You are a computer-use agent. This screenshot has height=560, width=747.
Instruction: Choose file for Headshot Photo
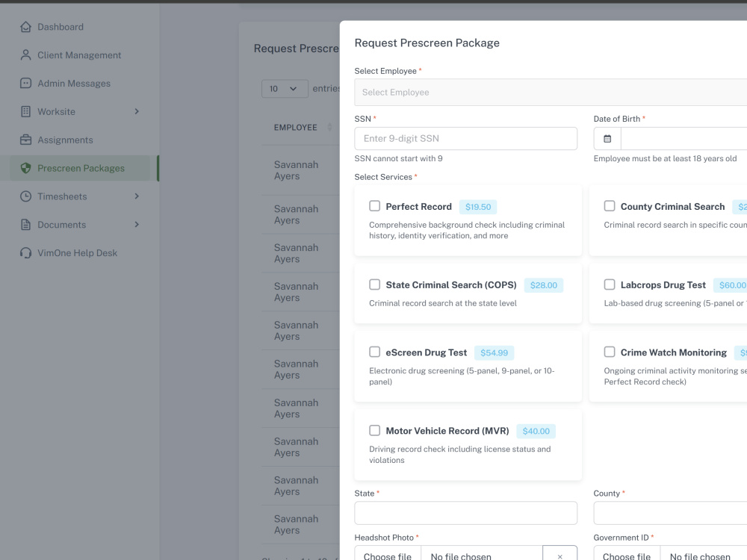tap(387, 556)
